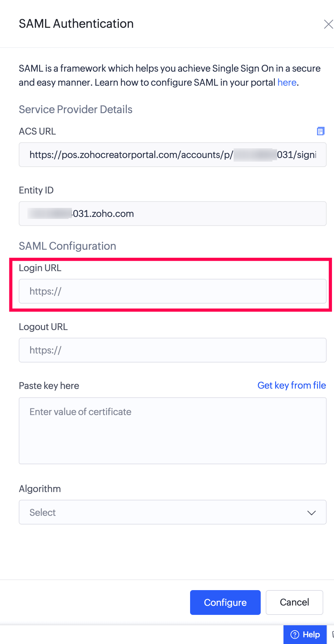Image resolution: width=334 pixels, height=644 pixels.
Task: Click the question mark icon in Help
Action: [x=295, y=634]
